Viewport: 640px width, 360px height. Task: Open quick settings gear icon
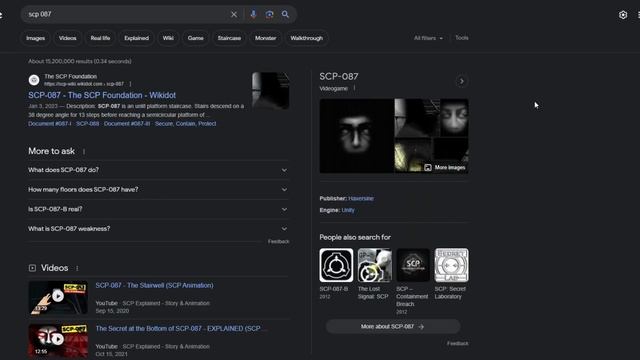(623, 15)
